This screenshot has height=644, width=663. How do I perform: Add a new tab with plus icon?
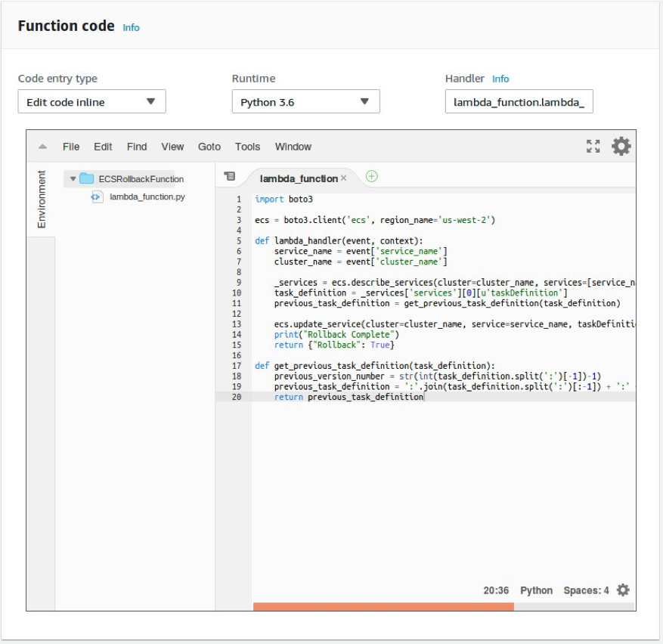[372, 176]
